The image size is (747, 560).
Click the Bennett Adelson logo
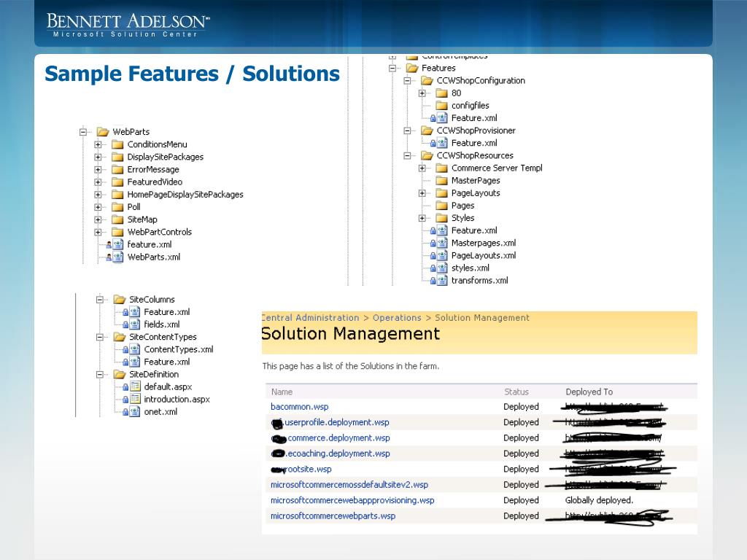(x=128, y=25)
